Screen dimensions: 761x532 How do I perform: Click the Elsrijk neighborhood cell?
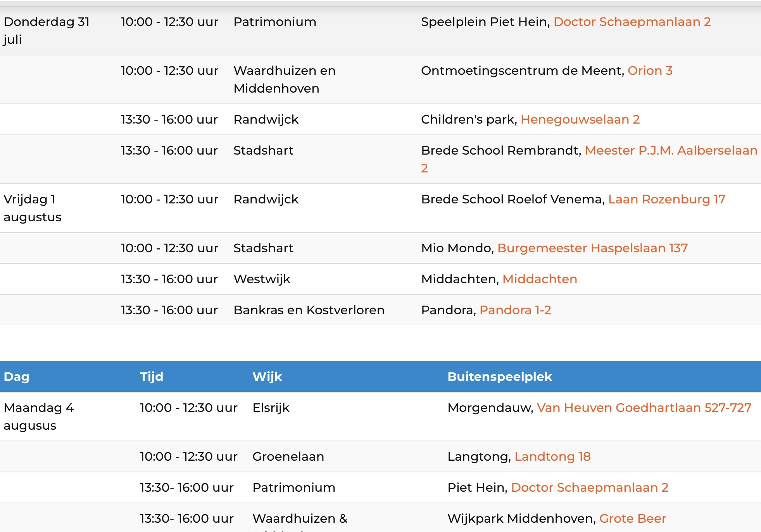pos(271,408)
